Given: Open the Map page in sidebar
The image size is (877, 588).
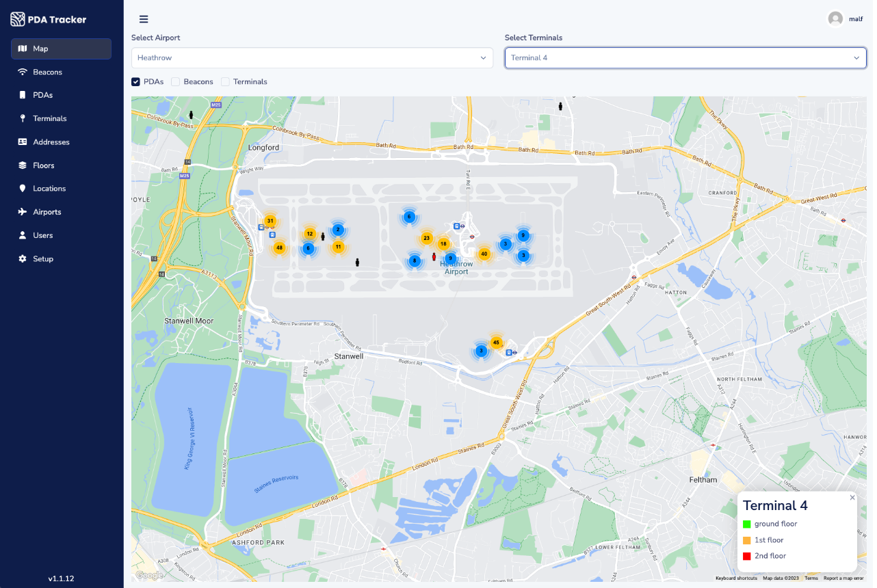Looking at the screenshot, I should coord(61,49).
